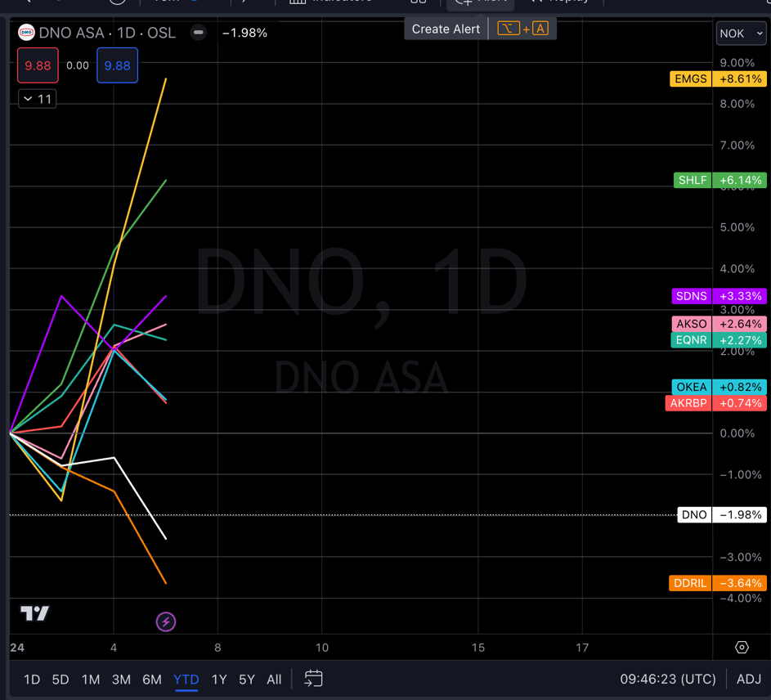
Task: Click the 7.00% tick on the price scale
Action: [737, 145]
